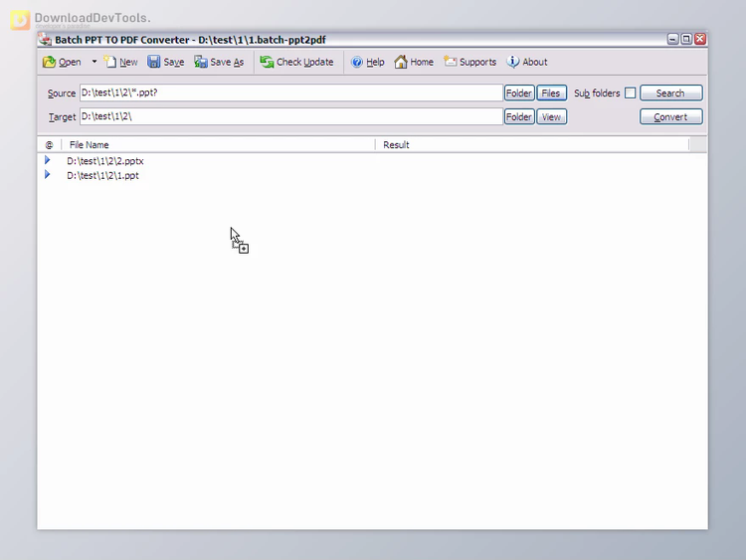Click the Convert button
Viewport: 746px width, 560px height.
click(670, 116)
